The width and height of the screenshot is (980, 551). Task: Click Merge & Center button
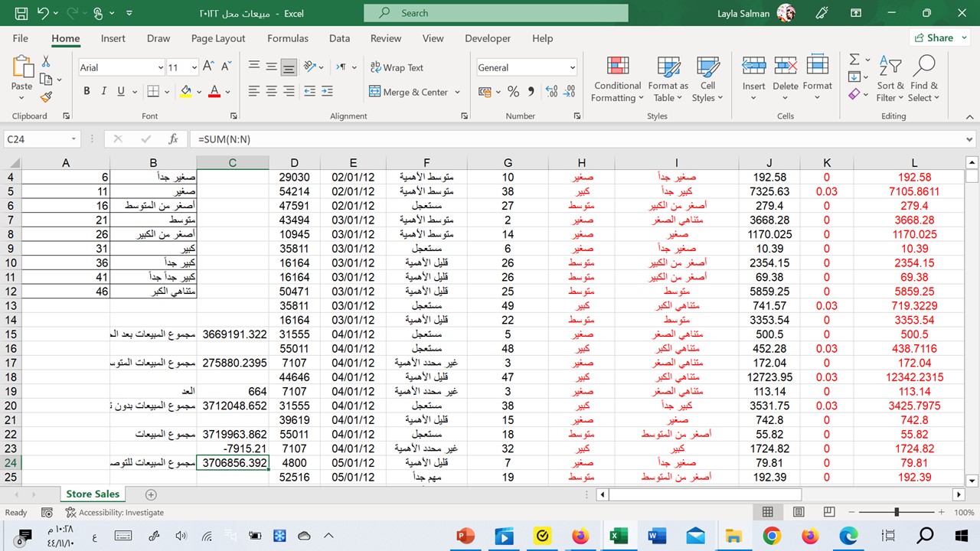point(409,92)
